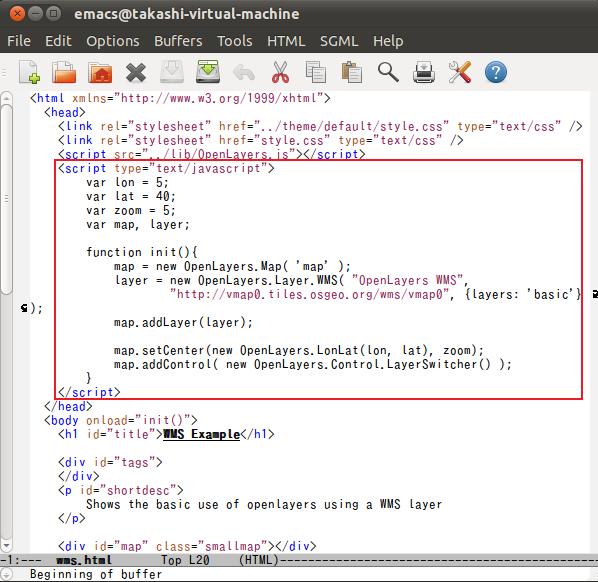The image size is (598, 582).
Task: Print the buffer with the printer icon
Action: point(424,72)
